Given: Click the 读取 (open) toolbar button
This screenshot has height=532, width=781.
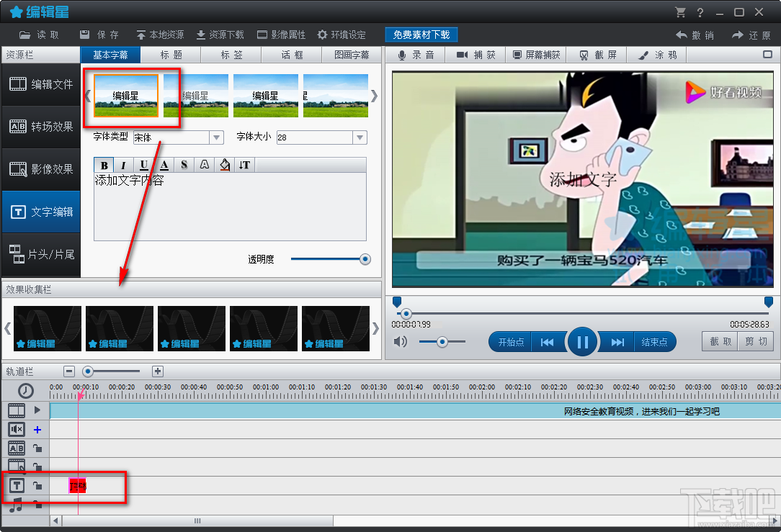Looking at the screenshot, I should coord(39,35).
